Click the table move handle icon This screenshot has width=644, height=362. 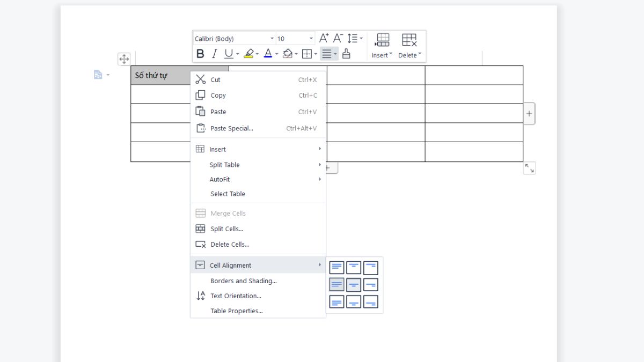tap(124, 59)
